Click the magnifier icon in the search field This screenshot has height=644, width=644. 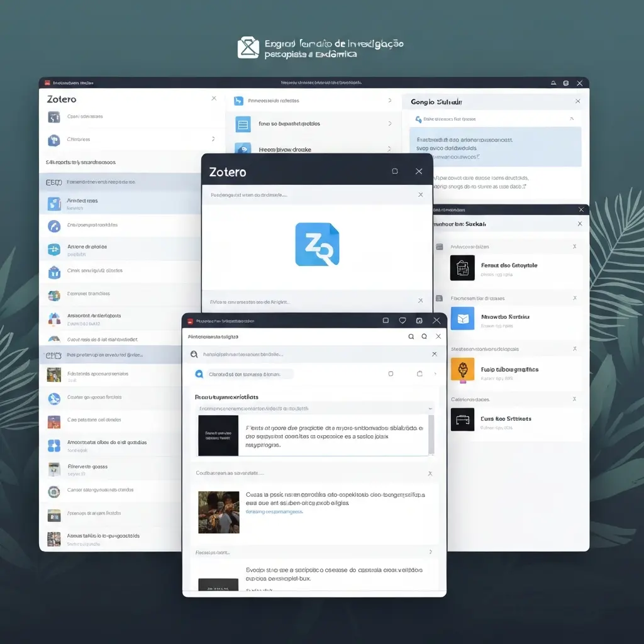(x=194, y=355)
